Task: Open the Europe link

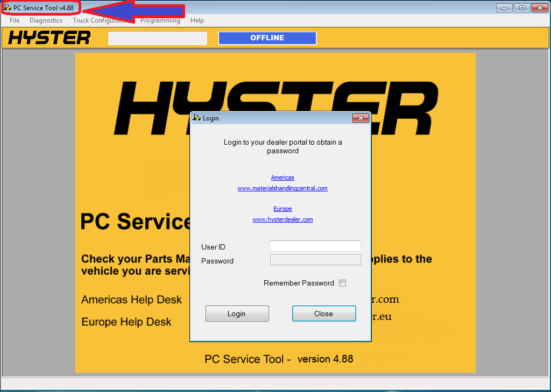Action: tap(282, 209)
